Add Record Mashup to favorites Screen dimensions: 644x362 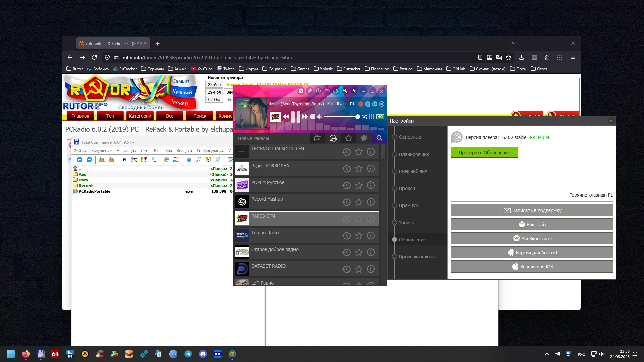tap(359, 202)
